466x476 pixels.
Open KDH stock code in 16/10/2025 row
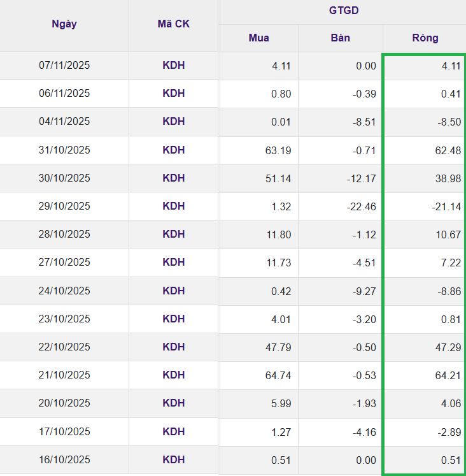pyautogui.click(x=173, y=459)
